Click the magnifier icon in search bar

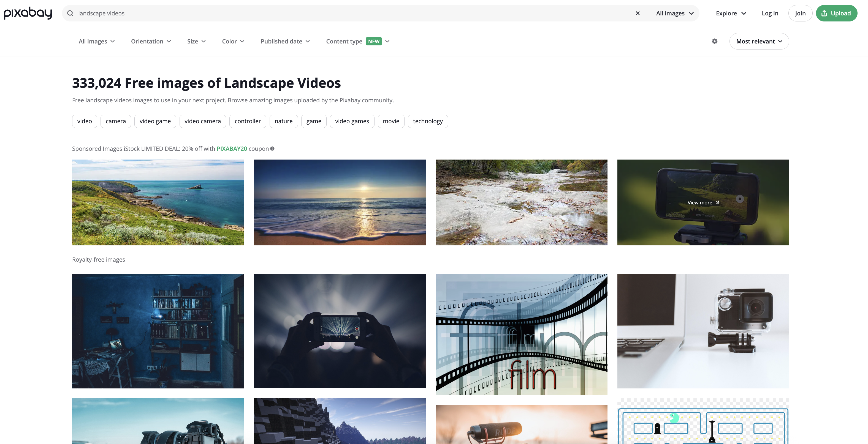pos(70,13)
